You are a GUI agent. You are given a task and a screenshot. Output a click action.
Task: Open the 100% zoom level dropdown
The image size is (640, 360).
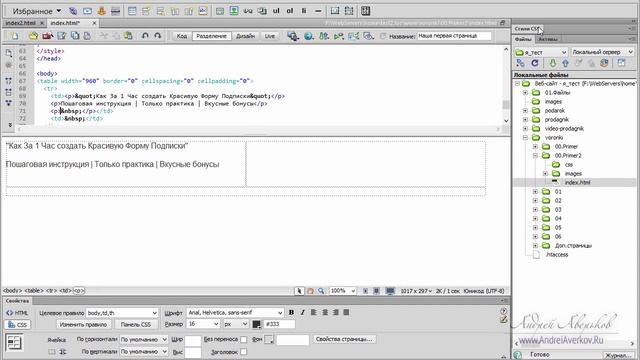point(343,291)
